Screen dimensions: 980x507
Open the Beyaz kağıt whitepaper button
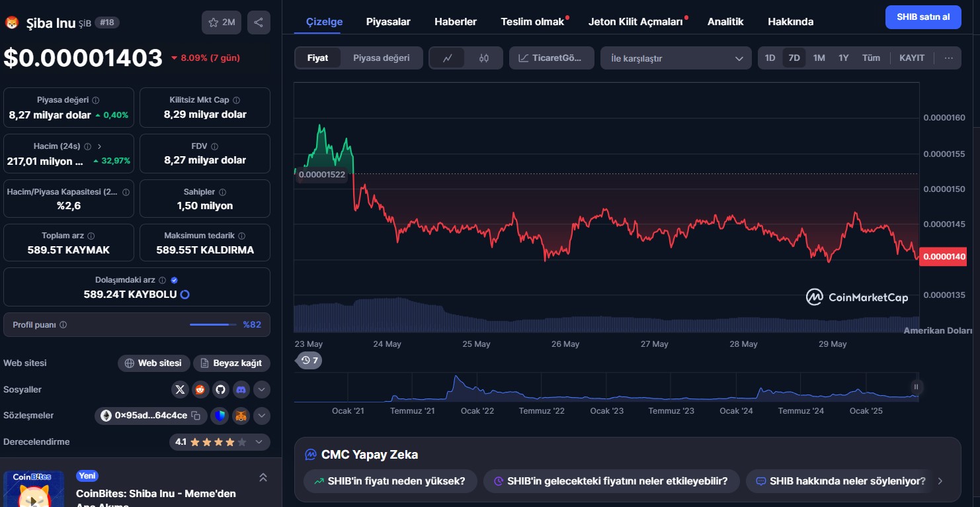coord(231,363)
